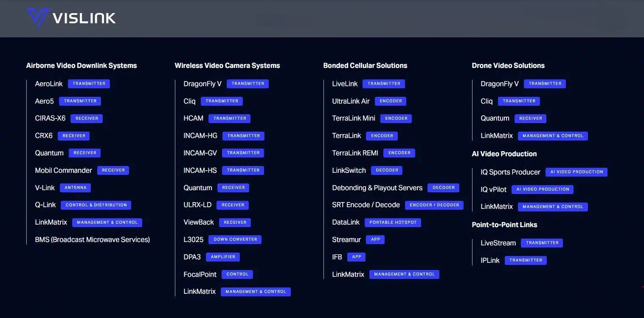Open LinkSwitch decoder link
644x318 pixels.
tap(349, 171)
